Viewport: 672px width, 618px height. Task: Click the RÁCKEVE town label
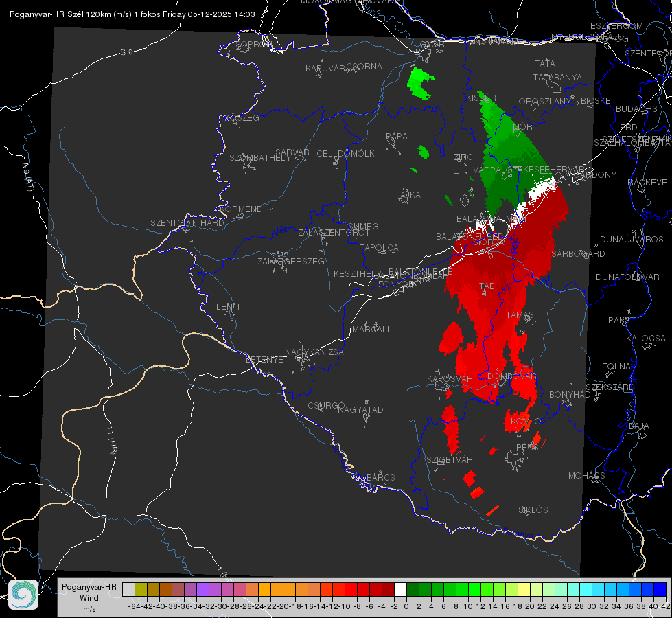pos(647,183)
